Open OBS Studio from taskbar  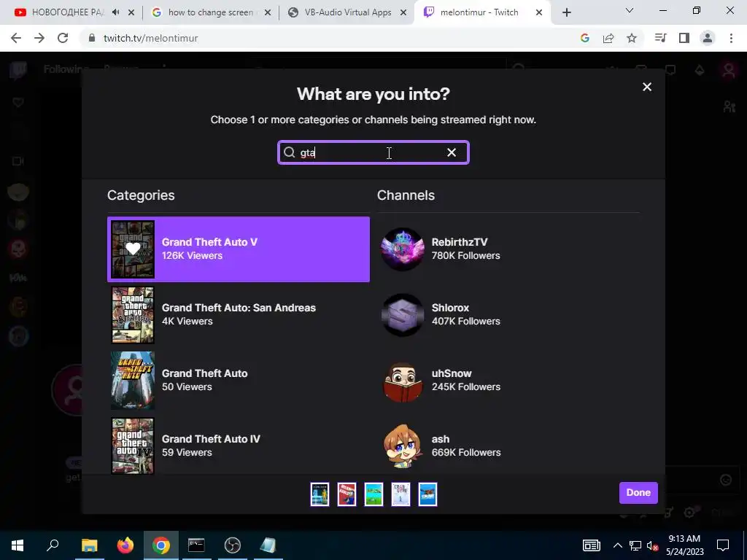pyautogui.click(x=233, y=545)
